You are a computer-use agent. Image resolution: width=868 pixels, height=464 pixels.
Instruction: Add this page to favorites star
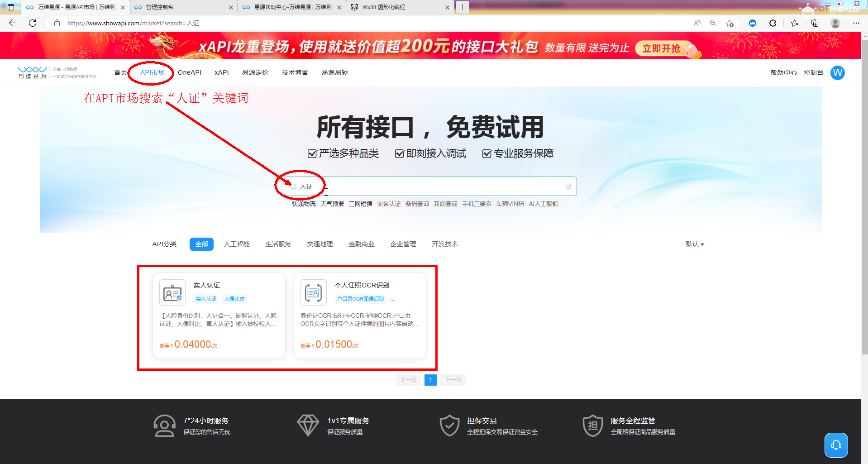click(730, 23)
